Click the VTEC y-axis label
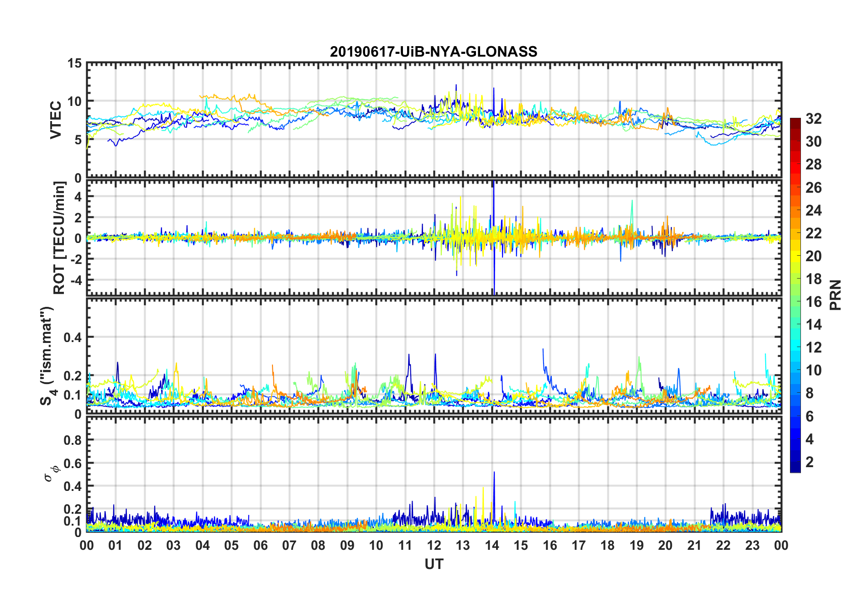Image resolution: width=868 pixels, height=590 pixels. pyautogui.click(x=56, y=120)
